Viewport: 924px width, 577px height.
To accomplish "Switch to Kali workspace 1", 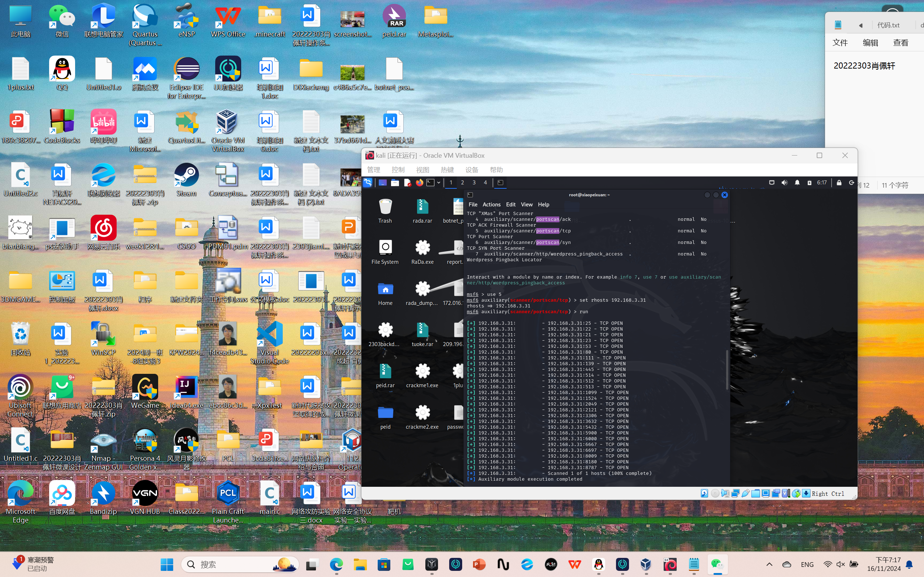I will click(x=451, y=183).
